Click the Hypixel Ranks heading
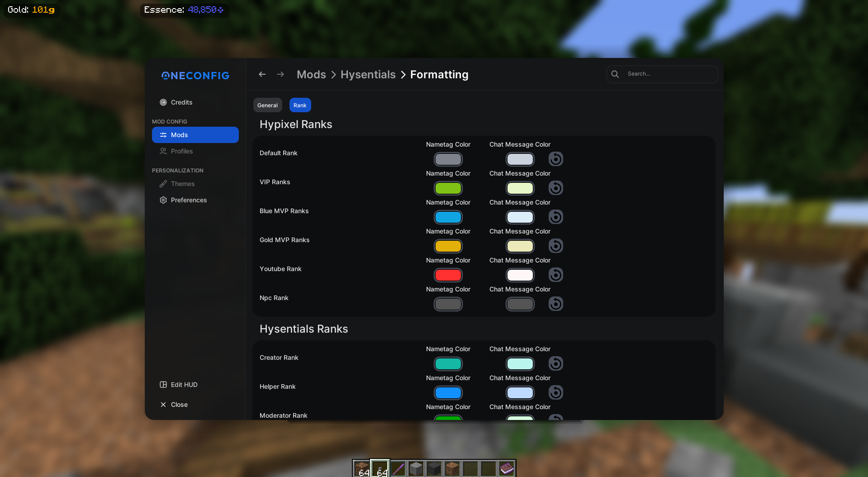The width and height of the screenshot is (868, 477). (296, 124)
